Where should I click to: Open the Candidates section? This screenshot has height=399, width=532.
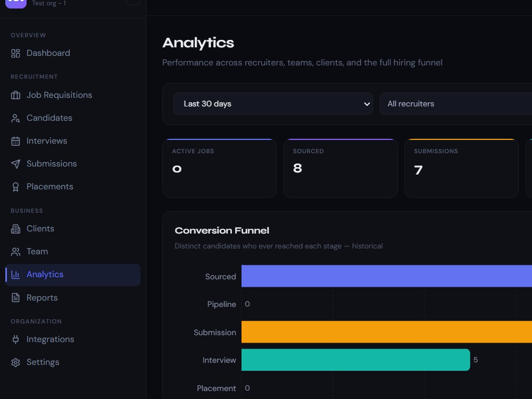(73, 118)
